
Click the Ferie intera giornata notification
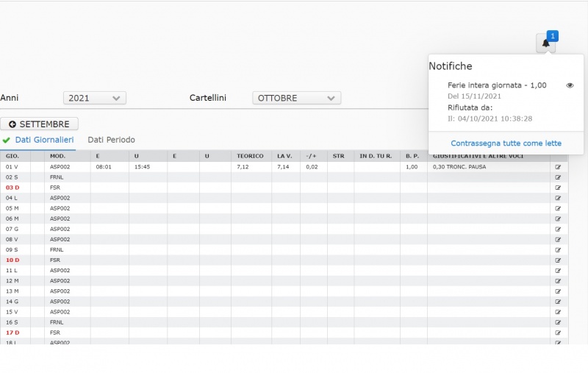[x=497, y=85]
